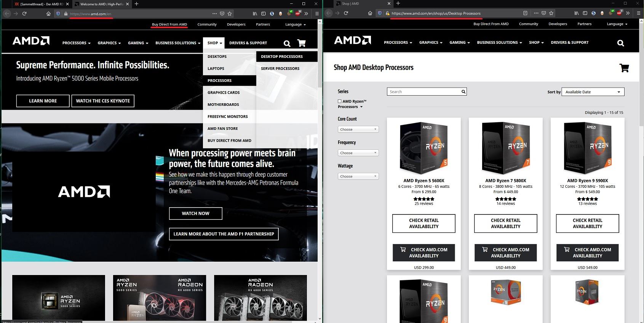Click search magnifier in Shop page header
The width and height of the screenshot is (644, 323).
coord(621,43)
